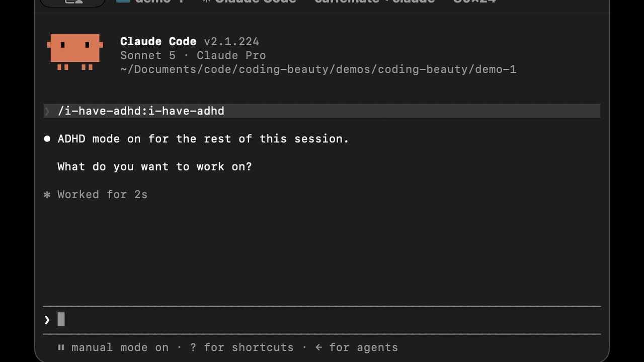Click the 'for agents' status bar hint
Image resolution: width=644 pixels, height=362 pixels.
[x=363, y=347]
